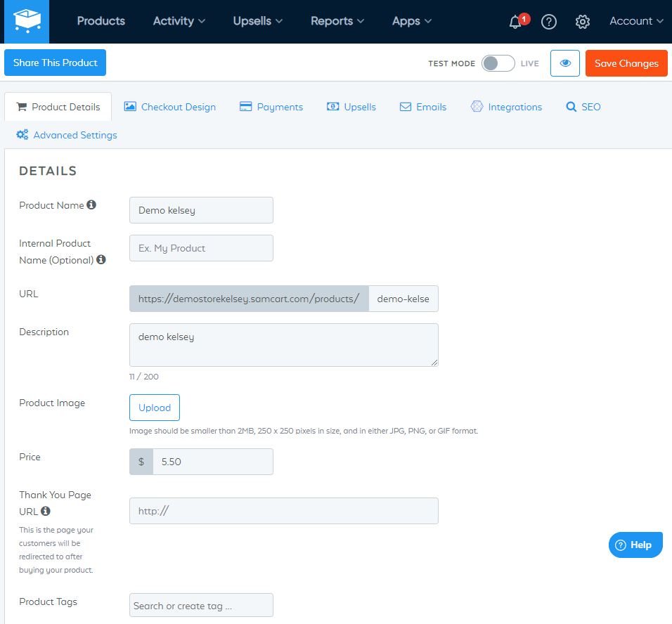Focus the Thank You Page URL field
672x624 pixels.
[x=284, y=511]
